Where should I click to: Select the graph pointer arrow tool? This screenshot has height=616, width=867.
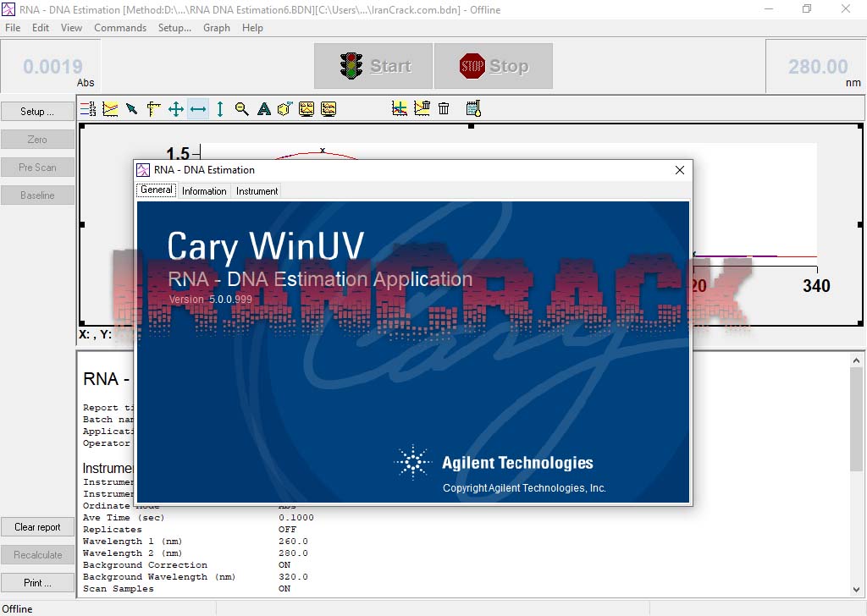(130, 108)
